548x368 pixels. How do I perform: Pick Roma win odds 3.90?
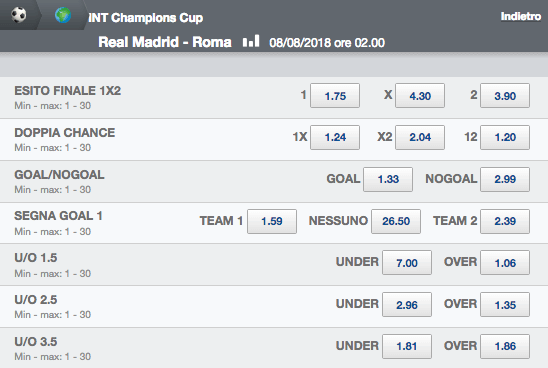click(x=505, y=95)
